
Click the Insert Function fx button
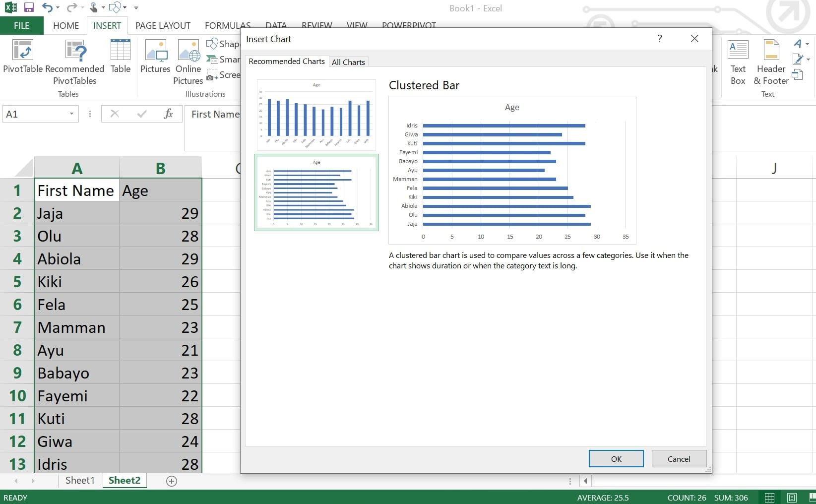pyautogui.click(x=168, y=114)
